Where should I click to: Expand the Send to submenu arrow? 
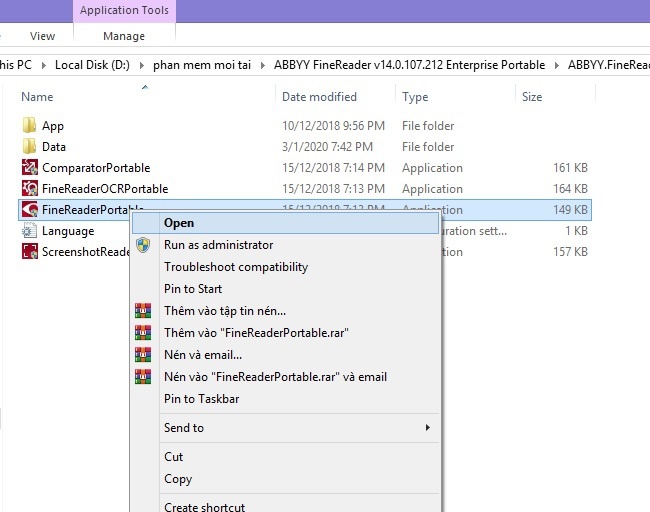(427, 427)
